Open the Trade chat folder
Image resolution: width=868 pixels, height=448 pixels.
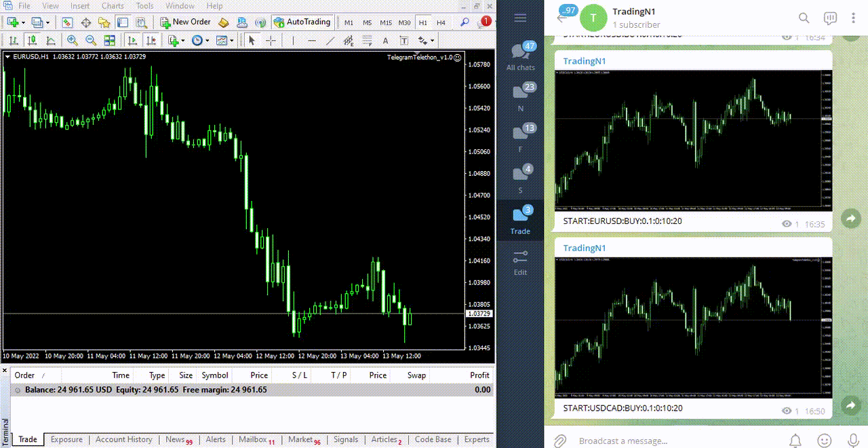520,220
